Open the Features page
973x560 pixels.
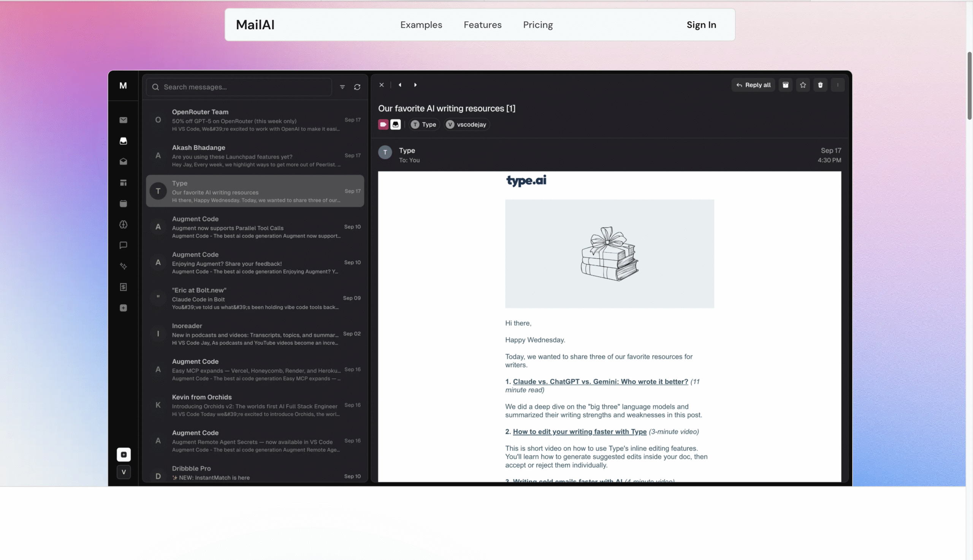pyautogui.click(x=482, y=25)
